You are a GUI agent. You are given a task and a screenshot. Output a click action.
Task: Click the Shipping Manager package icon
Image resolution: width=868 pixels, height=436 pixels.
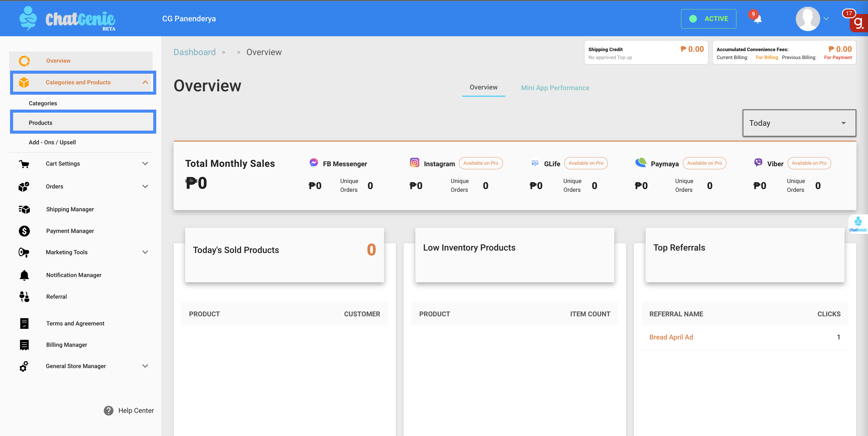(x=24, y=209)
